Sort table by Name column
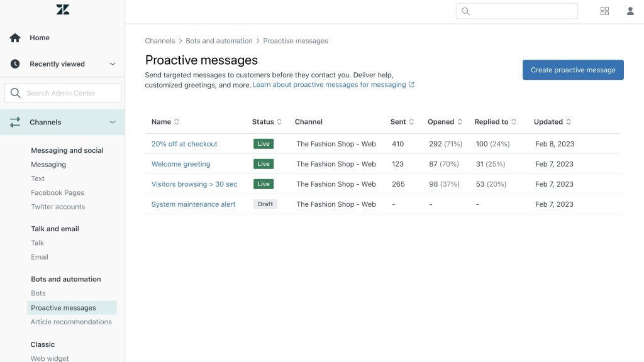The height and width of the screenshot is (362, 644). (x=177, y=122)
